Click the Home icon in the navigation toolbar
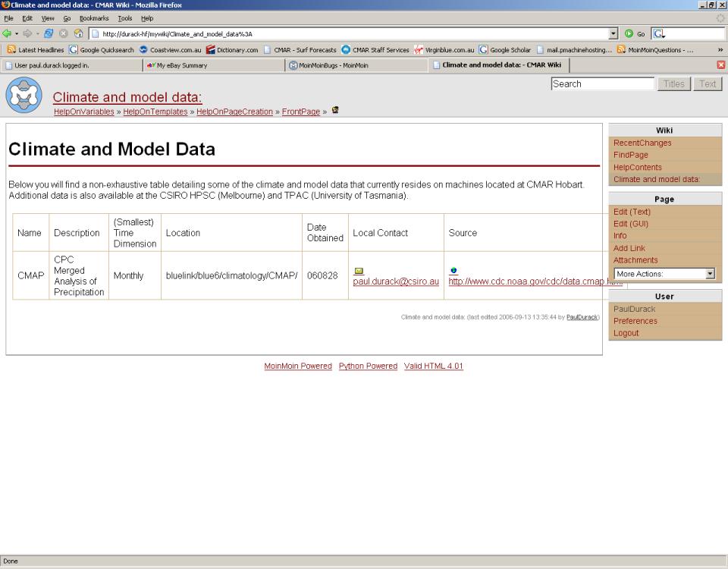Image resolution: width=728 pixels, height=569 pixels. 78,34
